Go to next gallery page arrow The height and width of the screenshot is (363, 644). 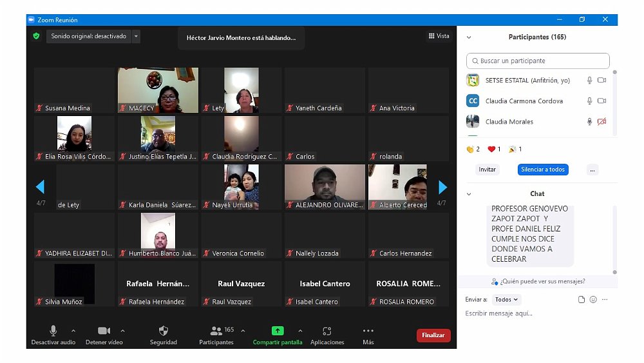pos(442,187)
